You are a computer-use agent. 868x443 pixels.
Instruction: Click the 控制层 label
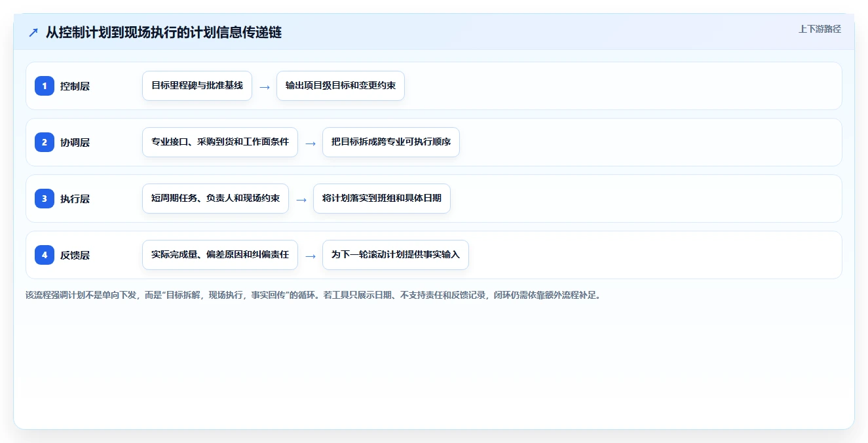tap(75, 86)
